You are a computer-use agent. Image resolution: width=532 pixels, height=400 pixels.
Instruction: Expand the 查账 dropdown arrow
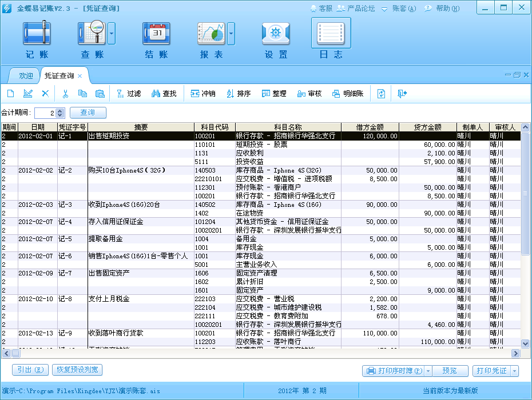112,34
